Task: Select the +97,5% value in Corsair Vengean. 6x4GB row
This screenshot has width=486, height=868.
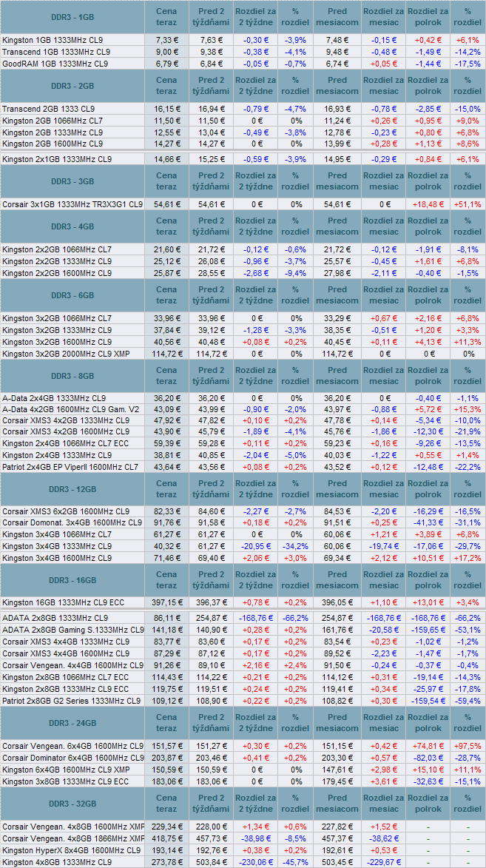Action: [468, 746]
